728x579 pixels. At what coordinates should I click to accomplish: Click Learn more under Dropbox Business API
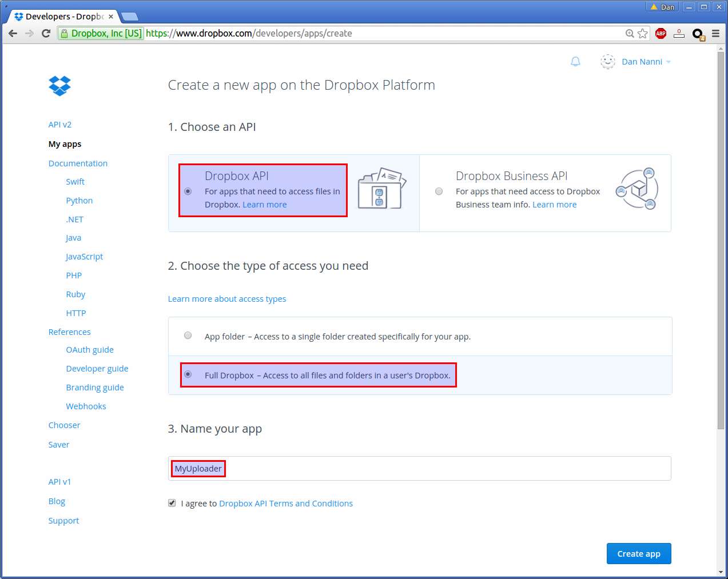(x=554, y=205)
